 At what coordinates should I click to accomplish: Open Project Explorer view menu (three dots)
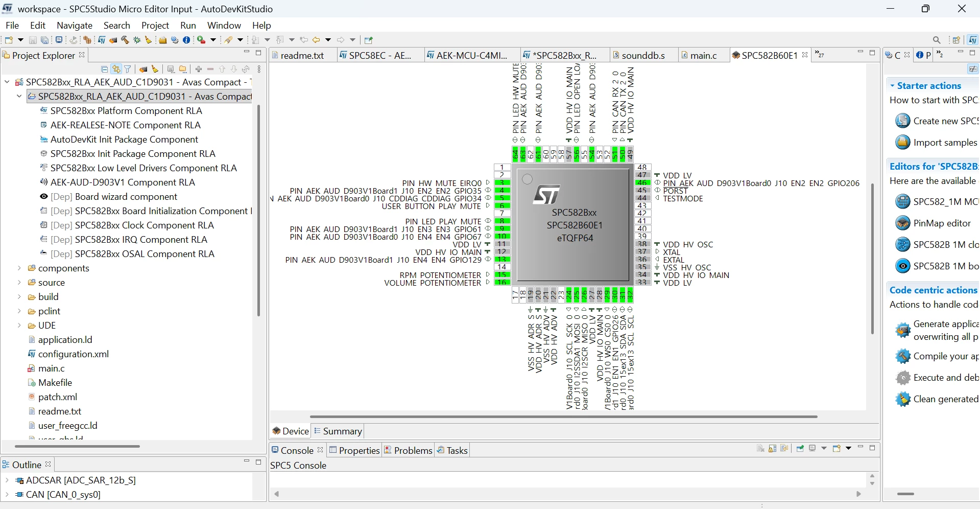tap(259, 69)
